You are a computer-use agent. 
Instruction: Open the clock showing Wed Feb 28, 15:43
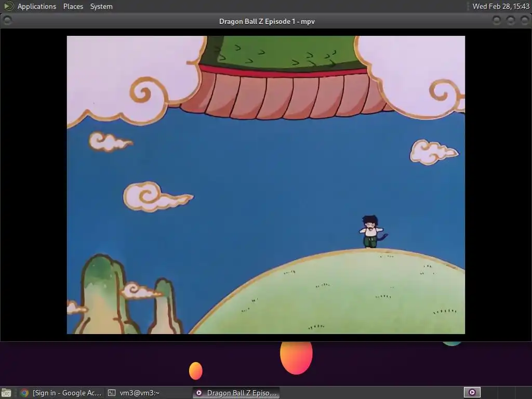[501, 6]
